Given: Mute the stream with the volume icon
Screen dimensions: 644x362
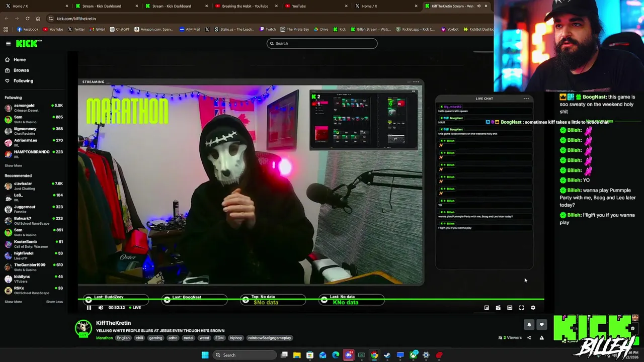Looking at the screenshot, I should (101, 308).
